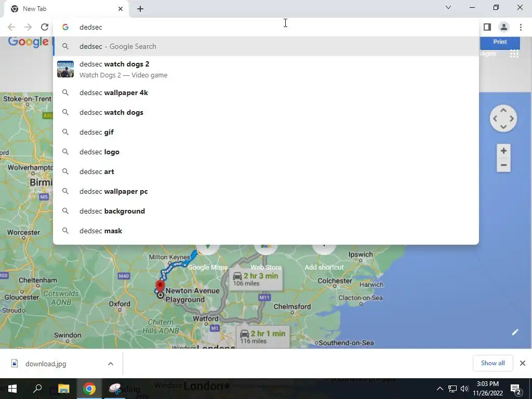Click the Print button
The height and width of the screenshot is (399, 532).
tap(500, 42)
